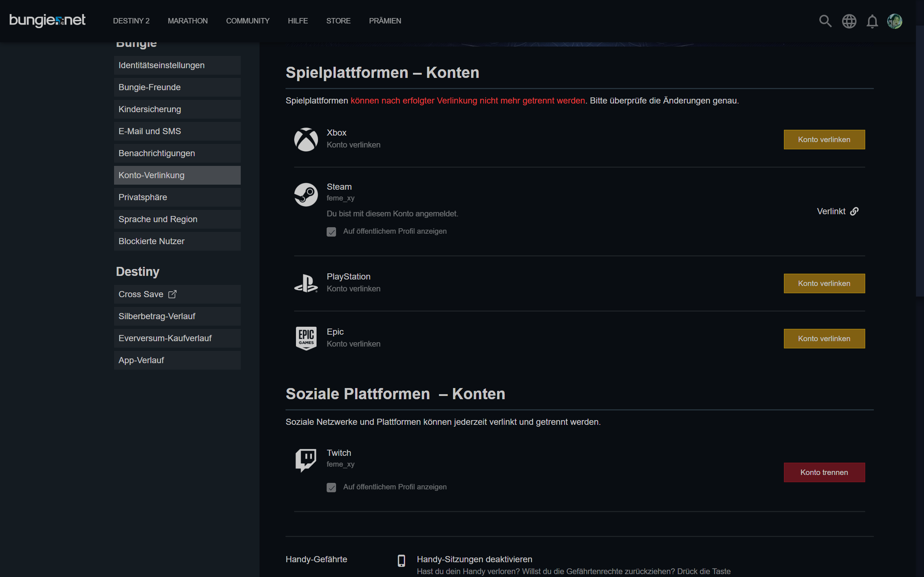Link the Xbox account button
The width and height of the screenshot is (924, 577).
824,140
